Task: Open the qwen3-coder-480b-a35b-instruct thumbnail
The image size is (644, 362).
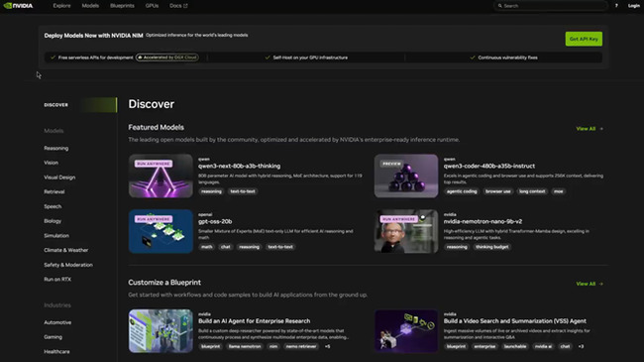Action: point(406,177)
